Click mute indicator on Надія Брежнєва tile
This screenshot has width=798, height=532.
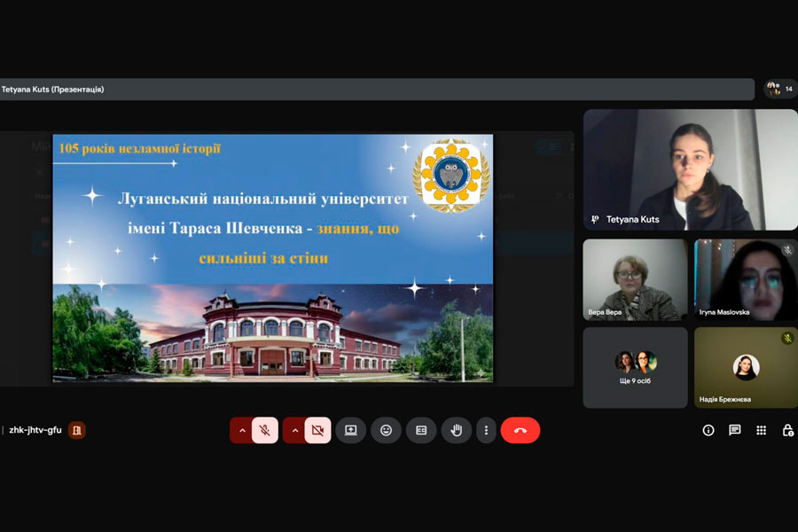[787, 338]
